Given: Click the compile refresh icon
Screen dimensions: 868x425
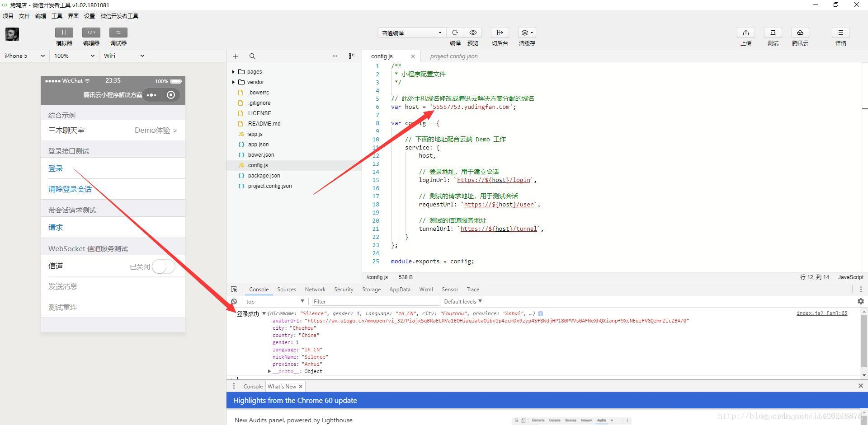Looking at the screenshot, I should point(455,33).
